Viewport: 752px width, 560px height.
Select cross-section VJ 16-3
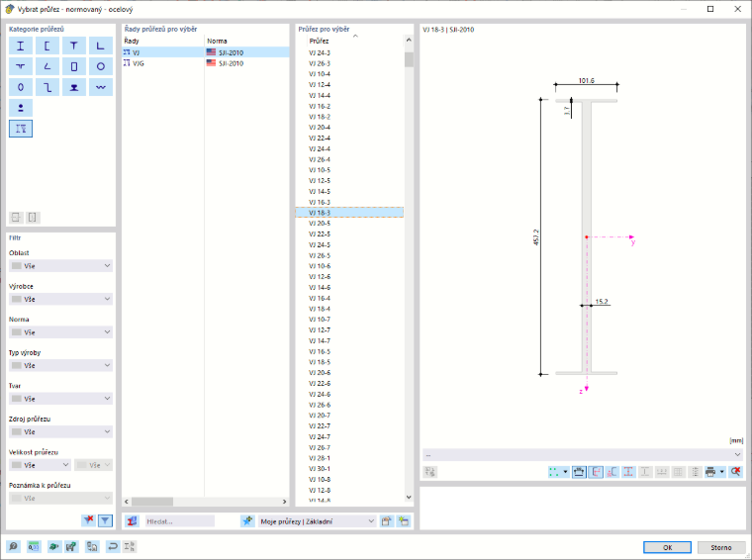(349, 202)
